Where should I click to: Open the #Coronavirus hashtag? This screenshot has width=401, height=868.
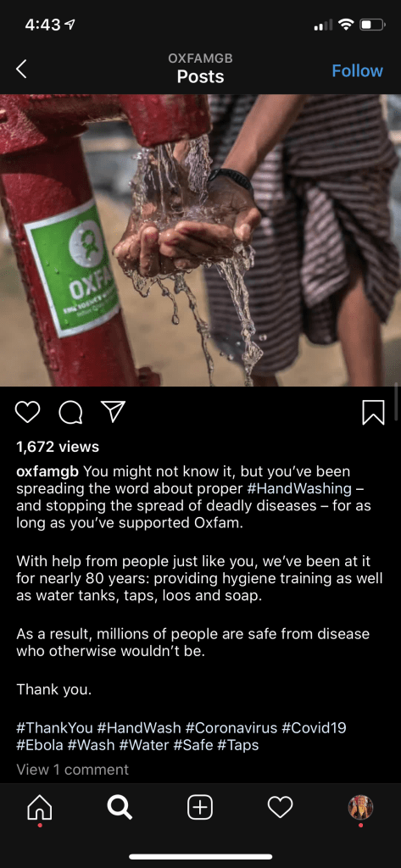pyautogui.click(x=231, y=727)
